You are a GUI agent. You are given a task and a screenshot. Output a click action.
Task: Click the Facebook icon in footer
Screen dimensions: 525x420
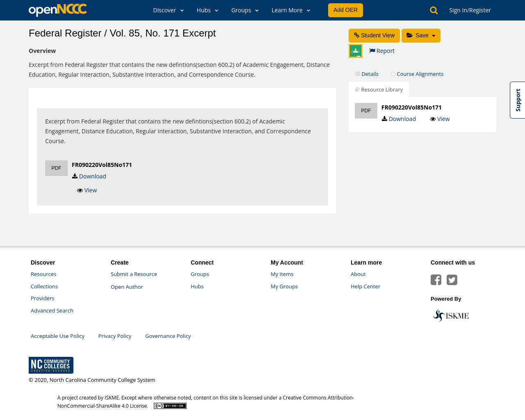[x=436, y=279]
